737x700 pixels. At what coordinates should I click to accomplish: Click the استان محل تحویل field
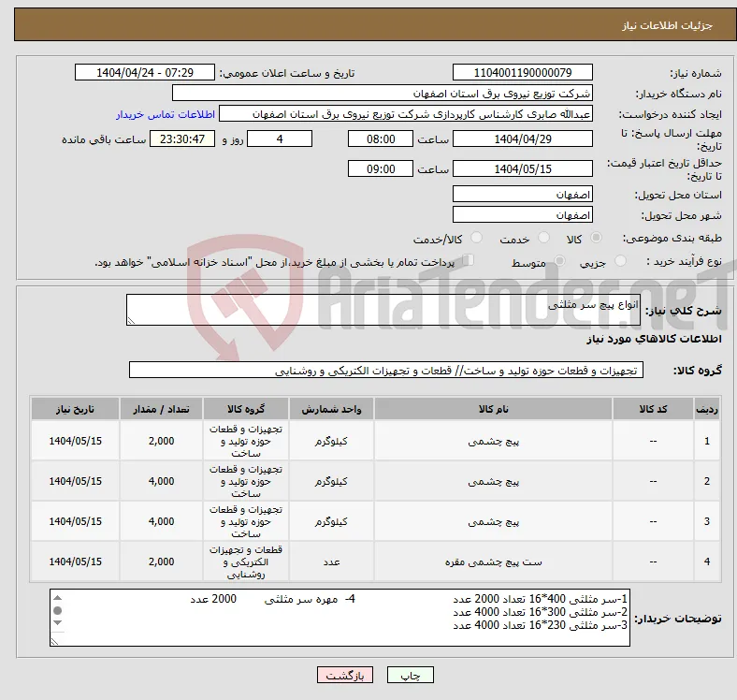pyautogui.click(x=522, y=195)
